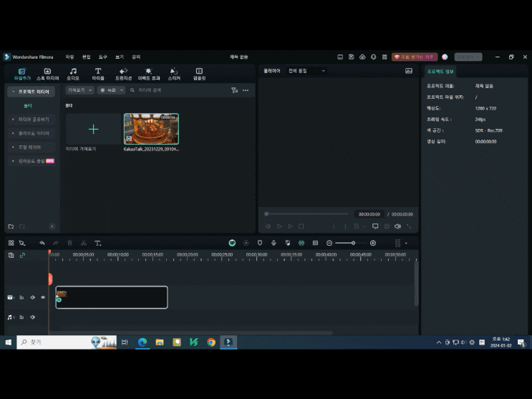Toggle video track eye visibility icon
532x399 pixels.
(x=43, y=297)
